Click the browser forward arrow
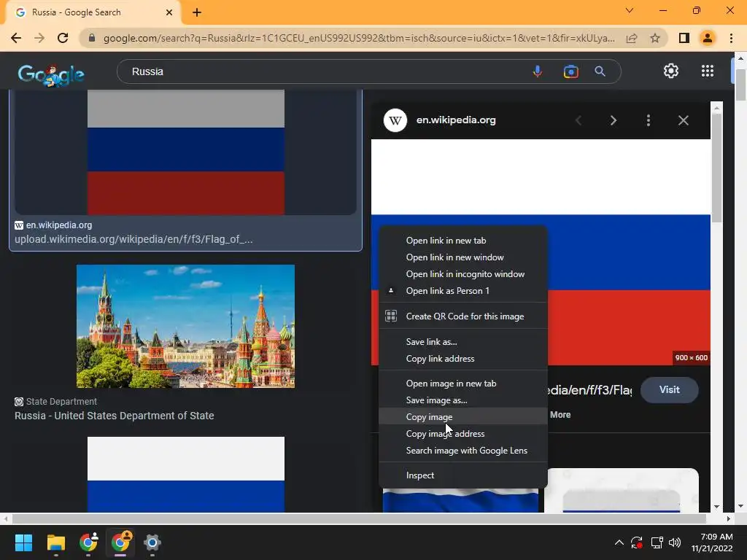The image size is (747, 560). (39, 38)
